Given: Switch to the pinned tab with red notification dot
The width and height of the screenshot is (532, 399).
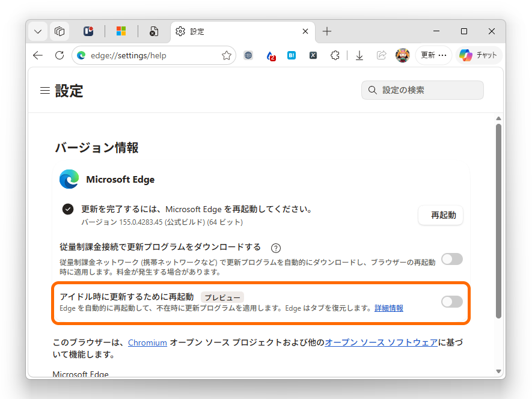Looking at the screenshot, I should 88,31.
